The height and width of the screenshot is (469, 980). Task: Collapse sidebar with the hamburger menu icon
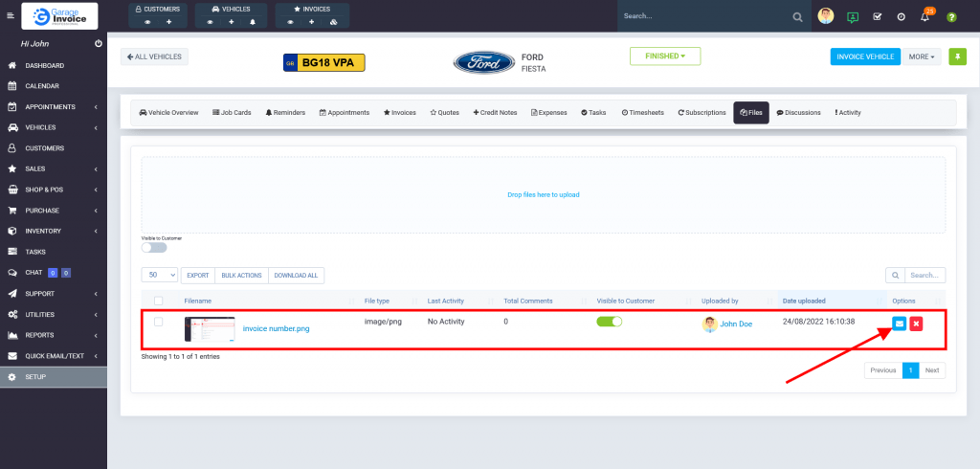[x=10, y=15]
